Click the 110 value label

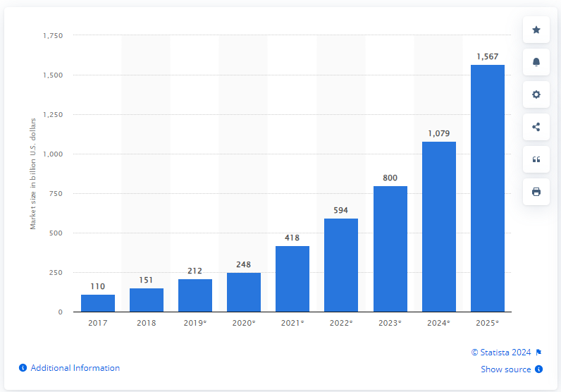point(98,286)
